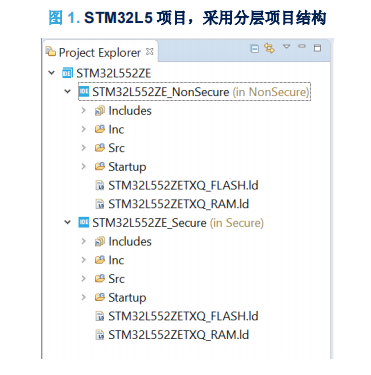Select the STM32L552ZE_Secure project icon
The width and height of the screenshot is (371, 375).
tap(84, 222)
